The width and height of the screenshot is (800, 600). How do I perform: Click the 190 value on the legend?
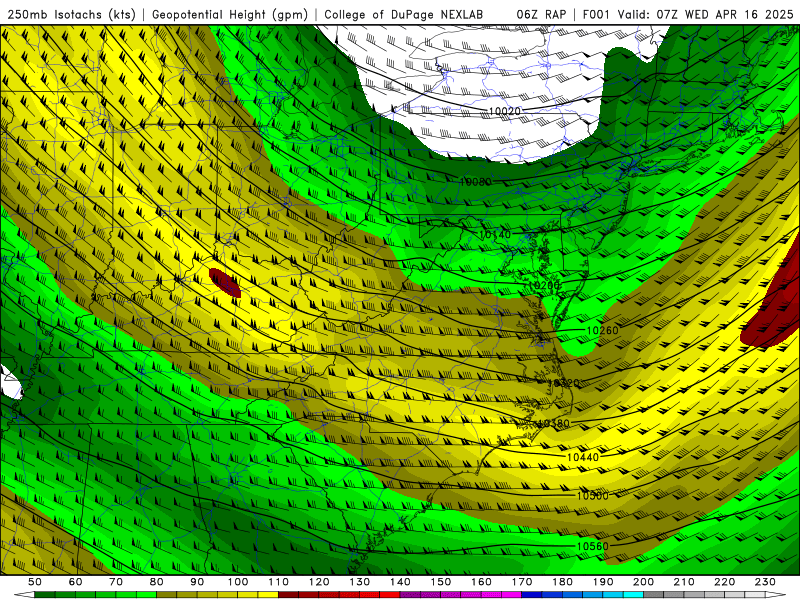point(604,582)
